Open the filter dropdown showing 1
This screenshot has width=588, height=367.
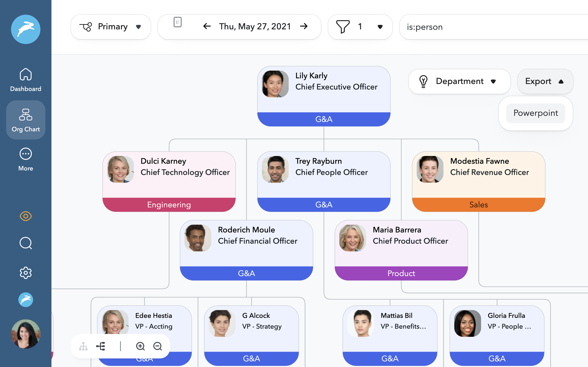click(360, 27)
